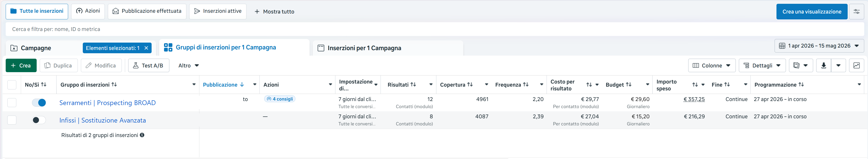The width and height of the screenshot is (868, 159).
Task: Click the reports icon dropdown
Action: (801, 65)
